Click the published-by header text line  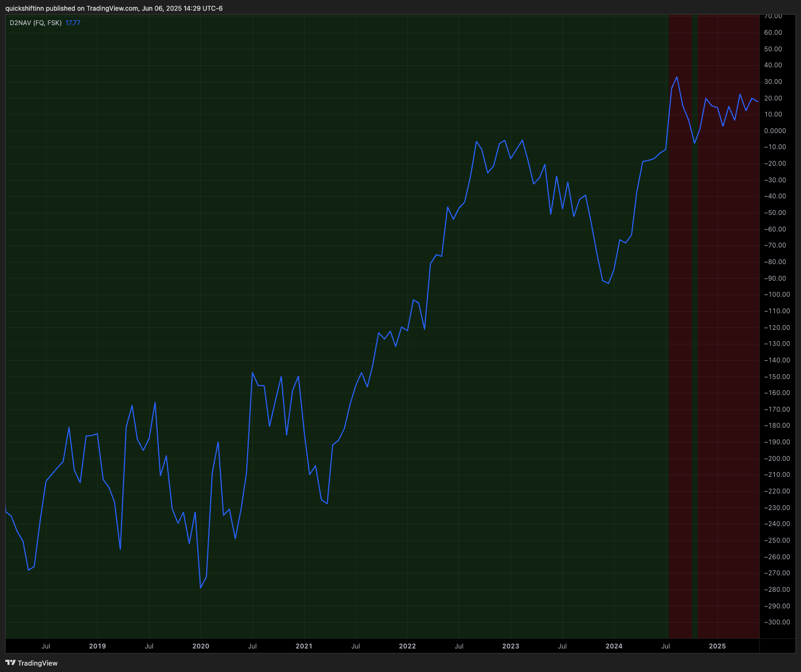tap(114, 8)
